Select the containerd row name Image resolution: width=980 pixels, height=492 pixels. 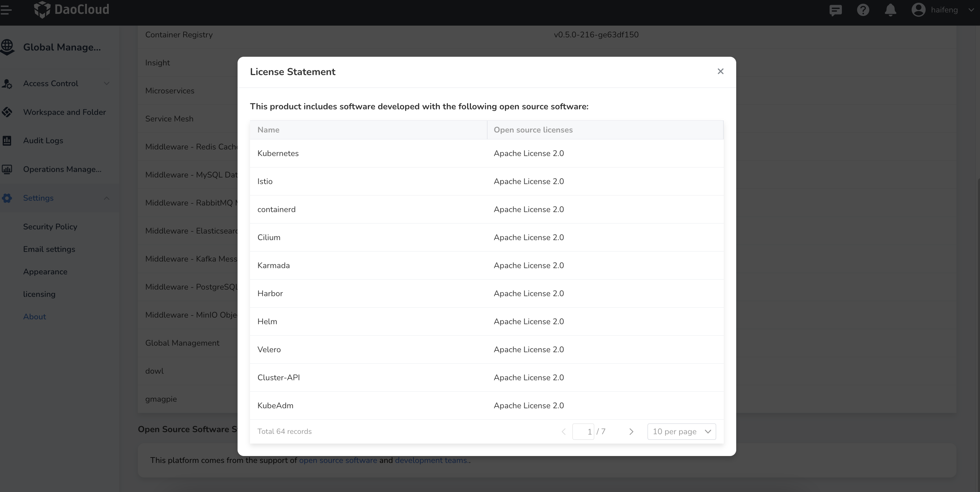277,210
